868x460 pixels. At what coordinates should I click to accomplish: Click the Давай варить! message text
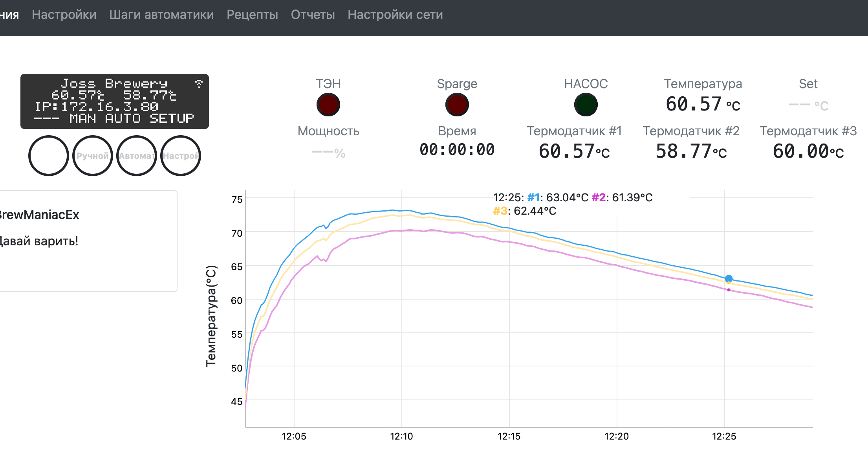click(x=38, y=241)
